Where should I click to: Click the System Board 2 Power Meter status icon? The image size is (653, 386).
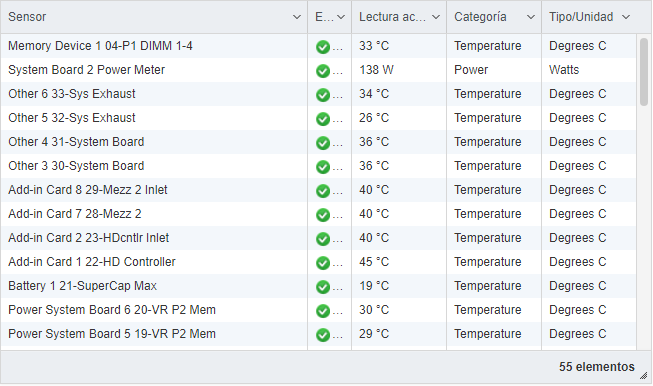[x=323, y=71]
